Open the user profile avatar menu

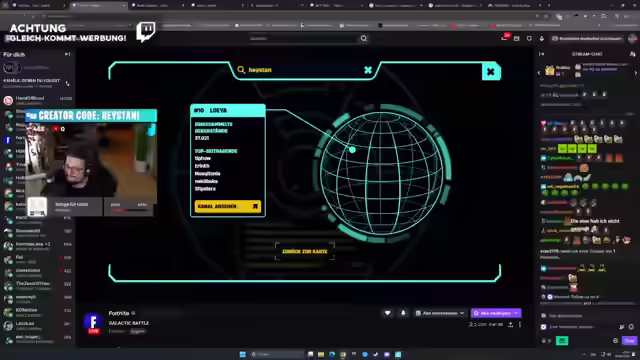632,38
